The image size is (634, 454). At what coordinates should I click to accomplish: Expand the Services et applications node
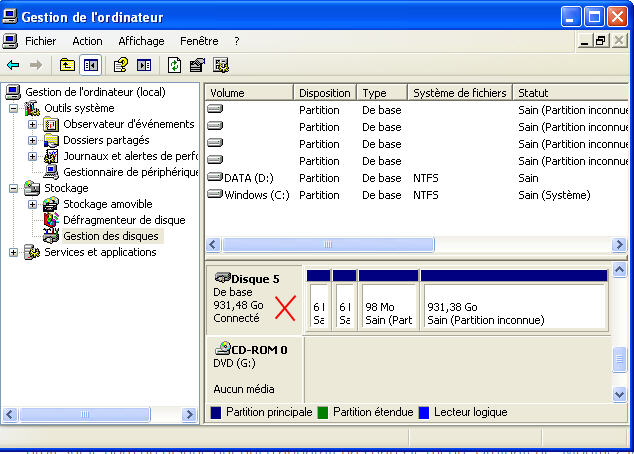14,252
